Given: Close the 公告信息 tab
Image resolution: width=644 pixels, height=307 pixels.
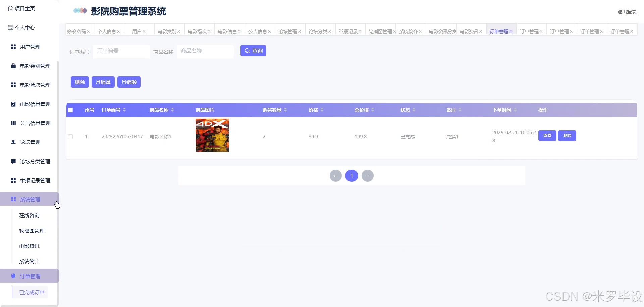Looking at the screenshot, I should (x=269, y=32).
